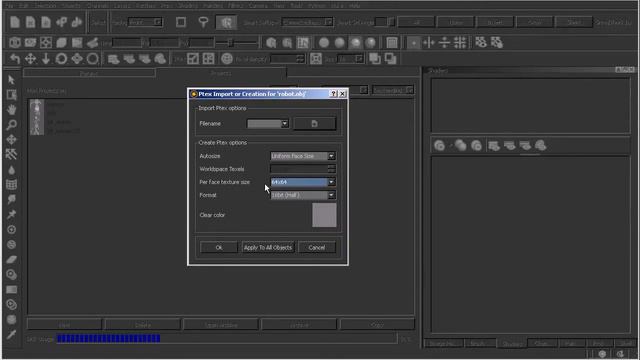The width and height of the screenshot is (640, 360).
Task: Select the hand Pan tool in left toolbar
Action: tap(11, 109)
